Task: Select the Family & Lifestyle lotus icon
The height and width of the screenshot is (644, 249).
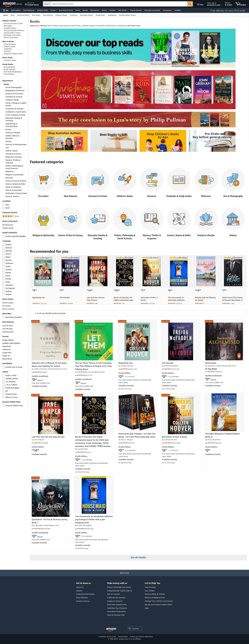Action: (x=206, y=219)
